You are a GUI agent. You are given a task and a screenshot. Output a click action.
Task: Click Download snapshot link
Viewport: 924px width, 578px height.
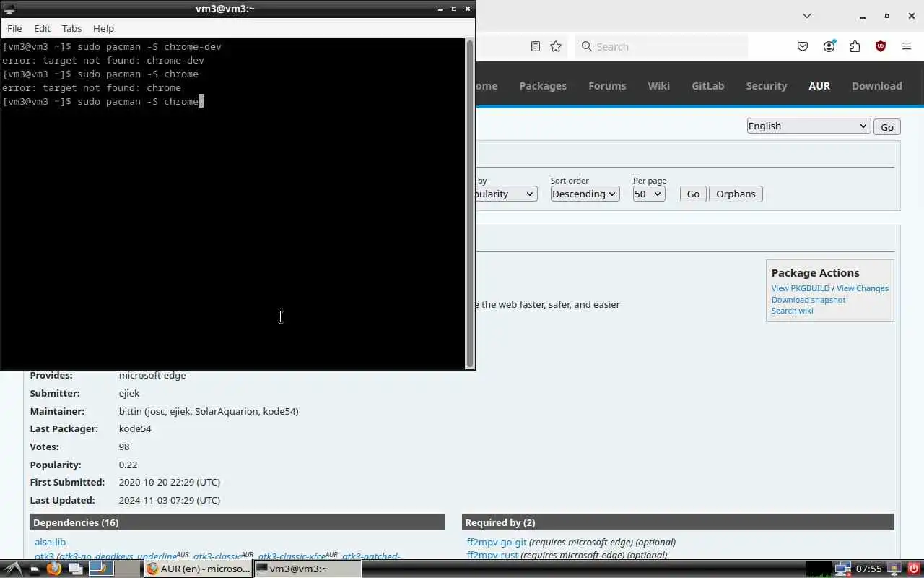coord(808,300)
